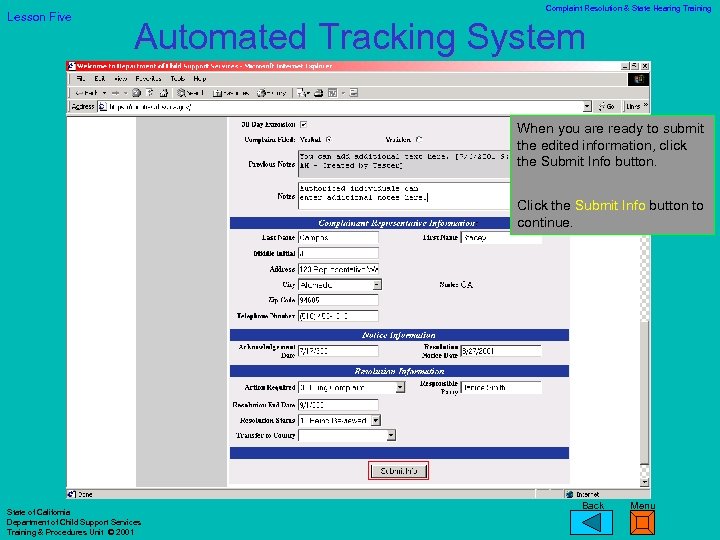The height and width of the screenshot is (540, 720).
Task: Click the Resolution Notice Date field
Action: [x=501, y=351]
